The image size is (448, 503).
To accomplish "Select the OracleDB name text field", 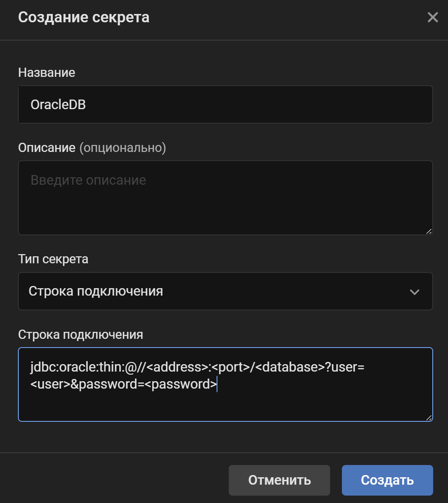I will (225, 104).
